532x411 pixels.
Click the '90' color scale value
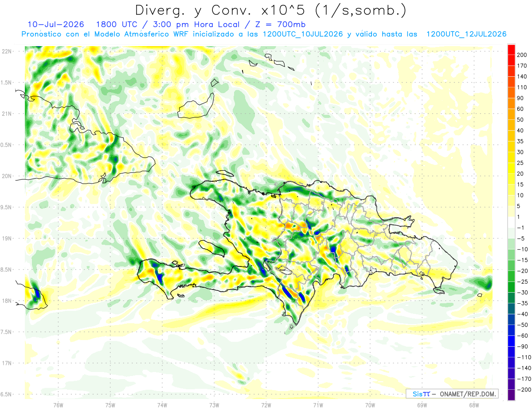pos(520,98)
